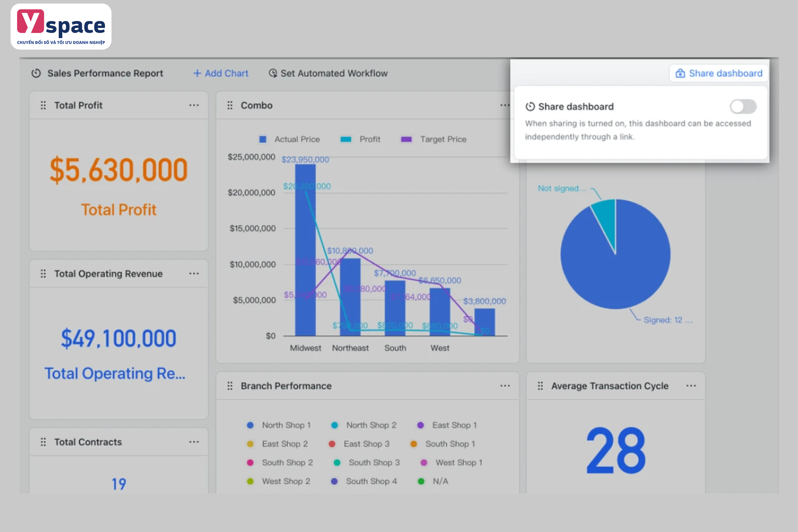798x532 pixels.
Task: Click the Northeast axis label
Action: pos(350,348)
